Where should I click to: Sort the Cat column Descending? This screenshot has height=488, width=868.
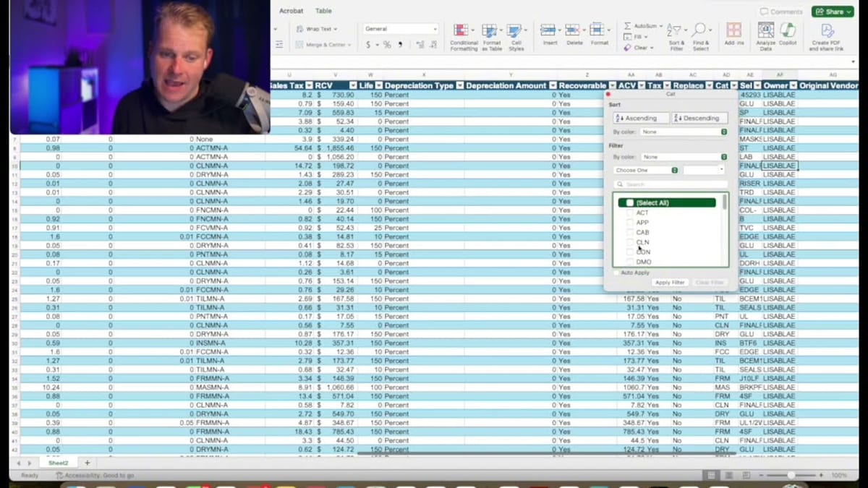pyautogui.click(x=699, y=118)
